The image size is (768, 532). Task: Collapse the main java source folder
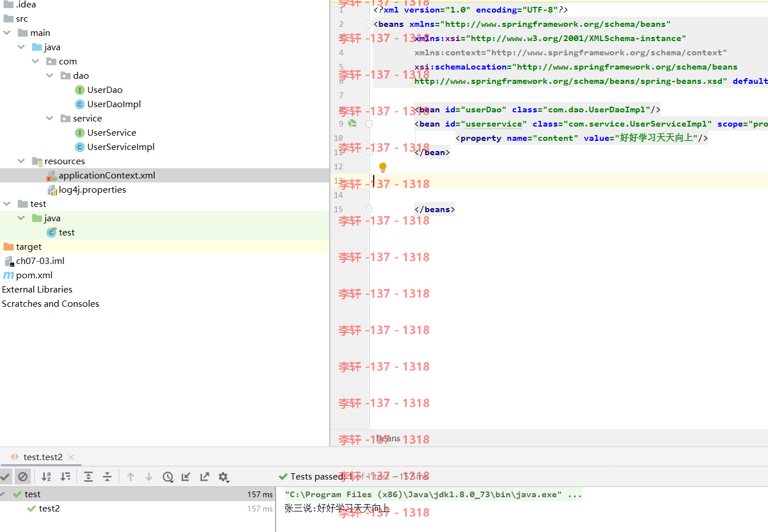click(x=21, y=47)
